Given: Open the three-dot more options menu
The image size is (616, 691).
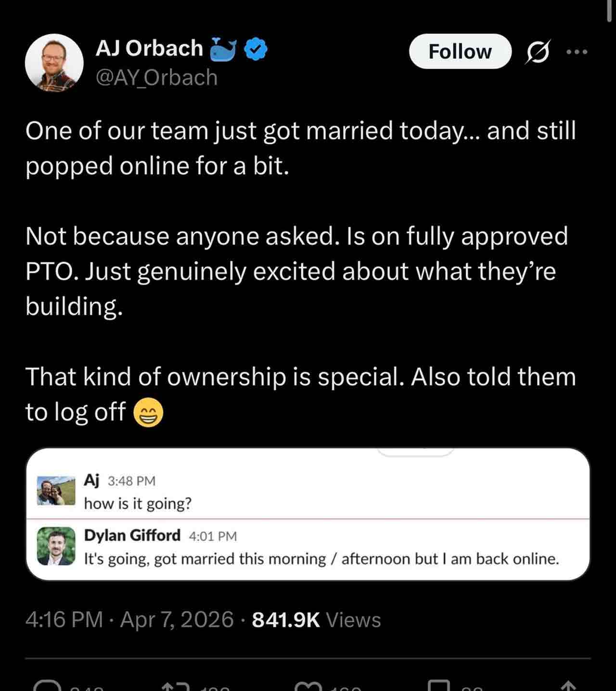Looking at the screenshot, I should point(577,52).
